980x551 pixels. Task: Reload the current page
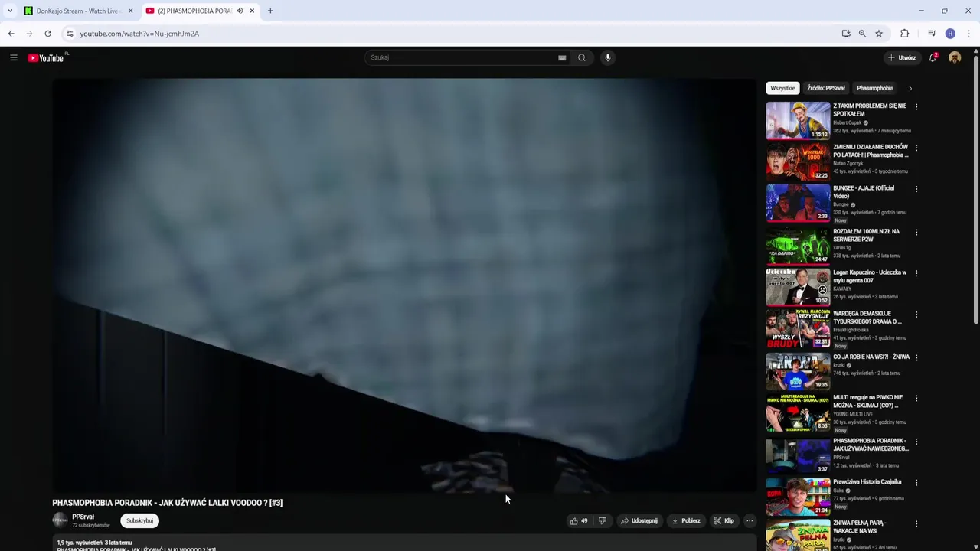47,34
